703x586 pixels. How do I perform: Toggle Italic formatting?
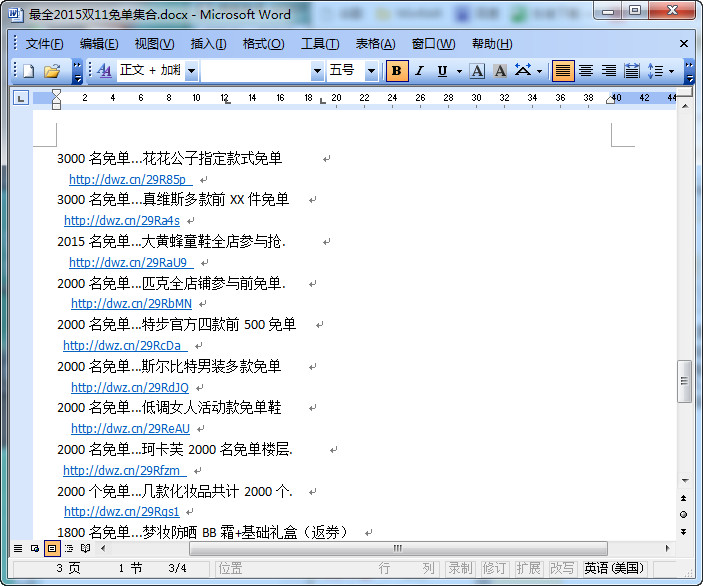click(x=420, y=71)
